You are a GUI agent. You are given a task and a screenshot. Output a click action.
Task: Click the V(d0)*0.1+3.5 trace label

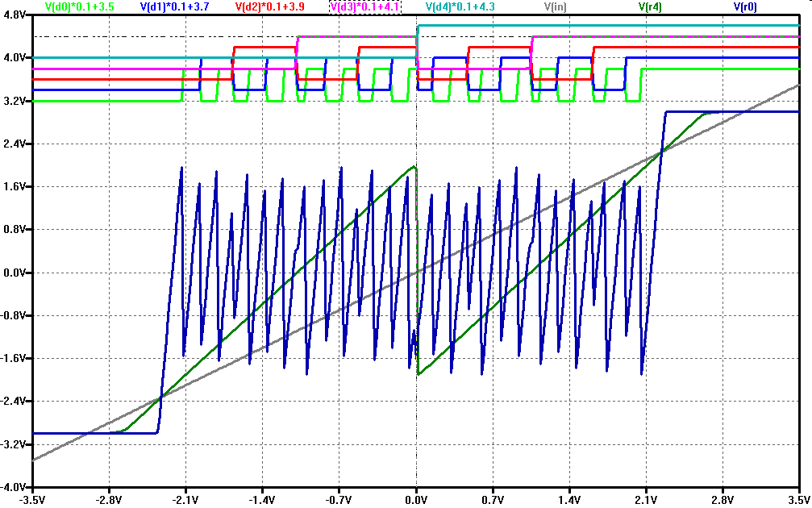click(80, 6)
